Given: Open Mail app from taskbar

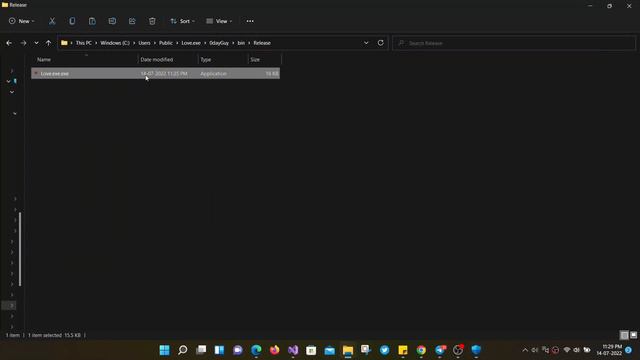Looking at the screenshot, I should click(330, 350).
